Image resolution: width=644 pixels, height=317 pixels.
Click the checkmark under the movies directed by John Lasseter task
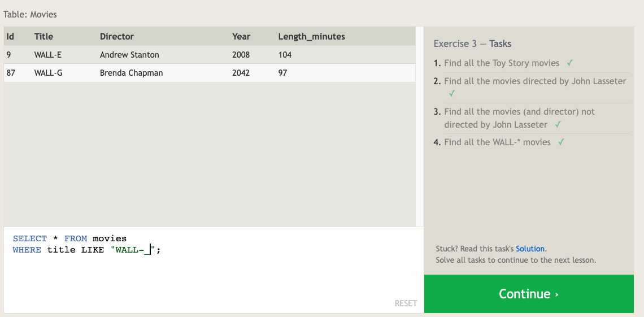451,93
